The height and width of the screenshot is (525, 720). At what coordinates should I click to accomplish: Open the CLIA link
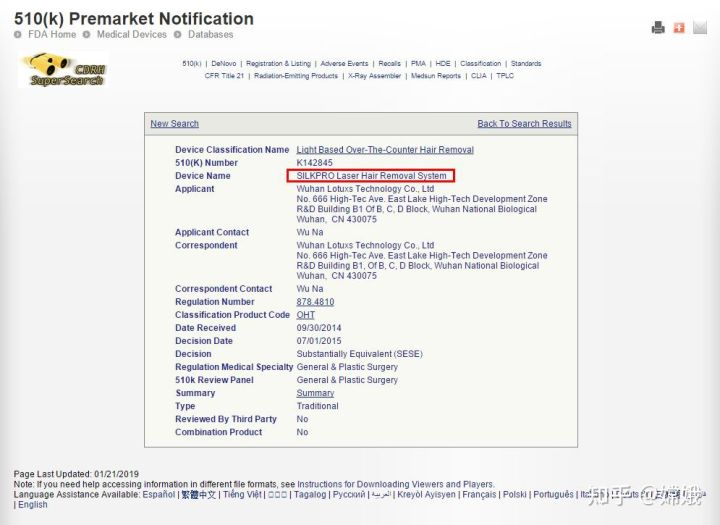coord(478,76)
